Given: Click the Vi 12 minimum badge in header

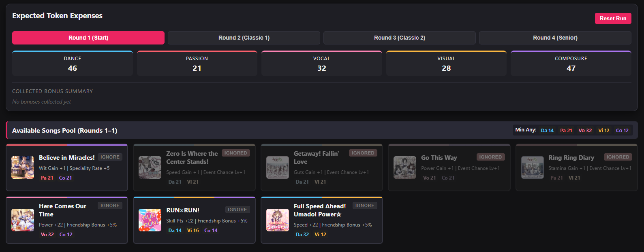Looking at the screenshot, I should click(604, 130).
